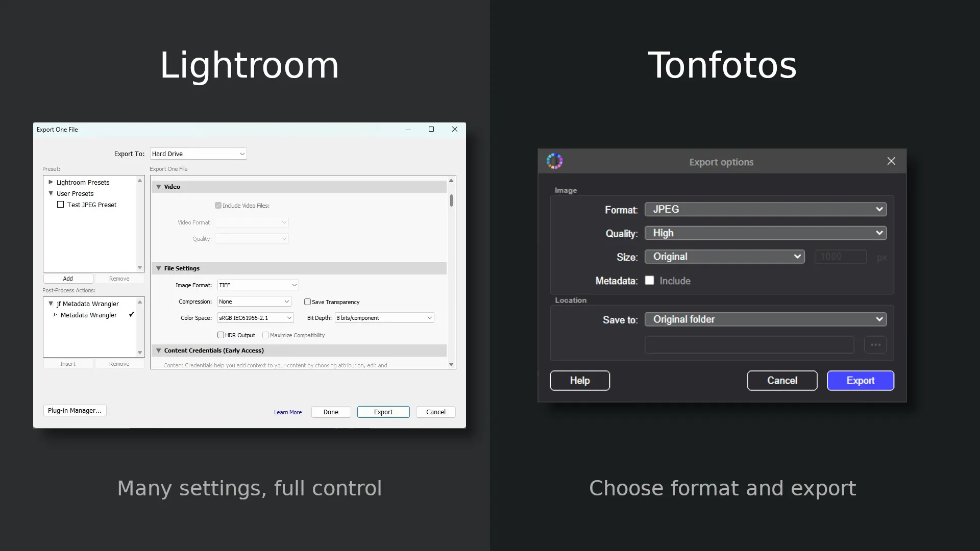980x551 pixels.
Task: Click the Learn More link
Action: [x=288, y=412]
